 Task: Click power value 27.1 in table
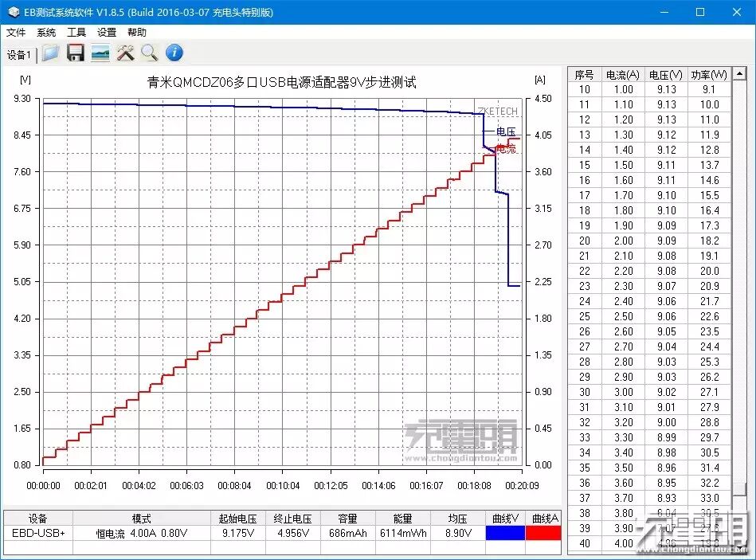709,392
